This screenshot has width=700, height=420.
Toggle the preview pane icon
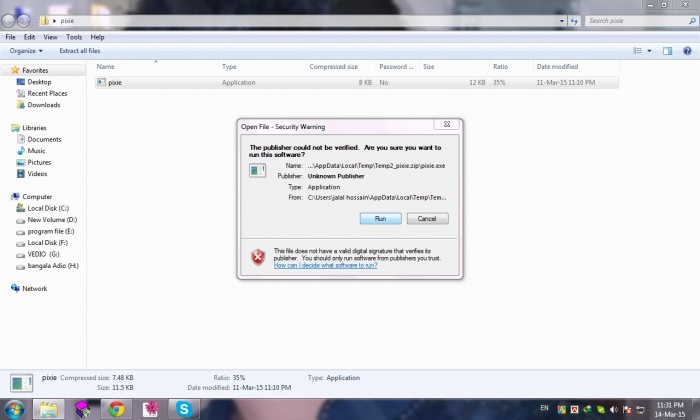tap(667, 51)
